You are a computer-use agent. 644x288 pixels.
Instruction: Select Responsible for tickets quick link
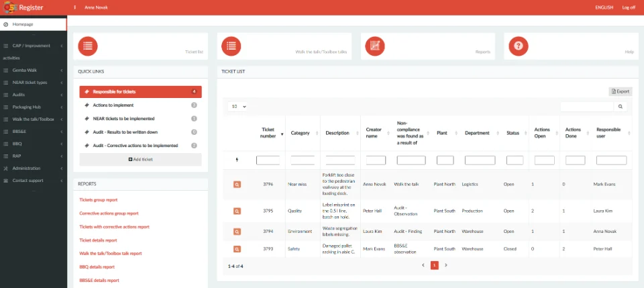[140, 91]
